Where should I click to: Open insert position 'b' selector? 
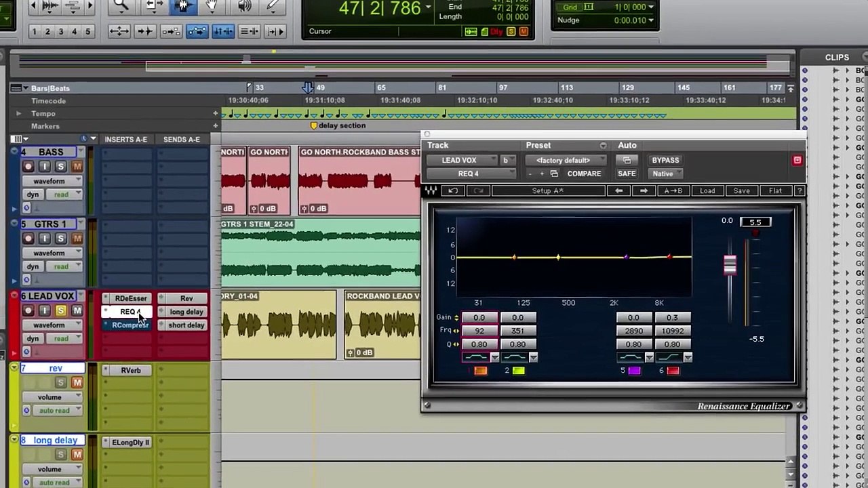click(x=507, y=161)
